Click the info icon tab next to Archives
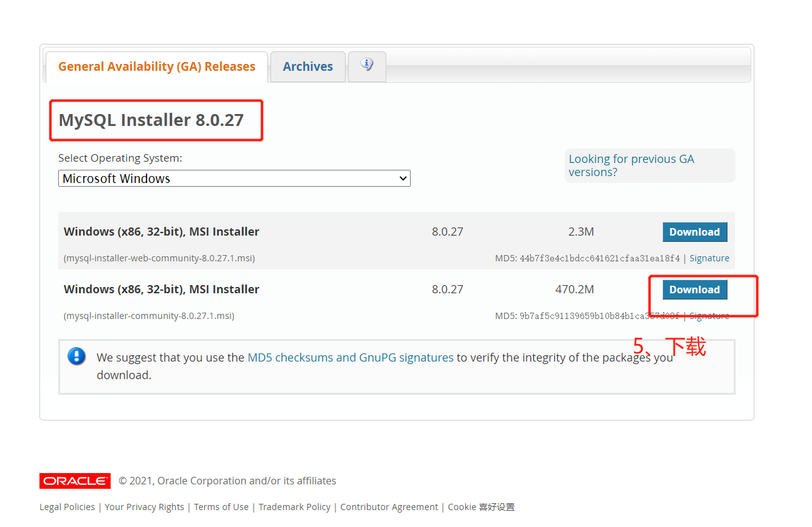 tap(367, 66)
